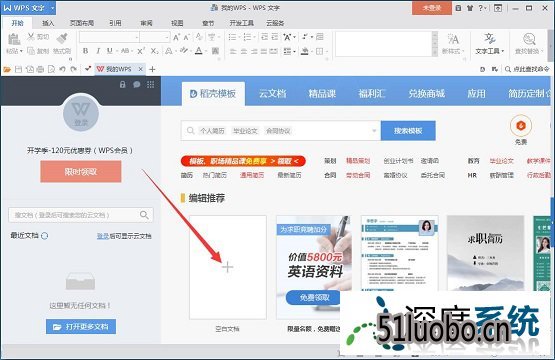Toggle subscript X₂ formatting
555x360 pixels.
154,51
